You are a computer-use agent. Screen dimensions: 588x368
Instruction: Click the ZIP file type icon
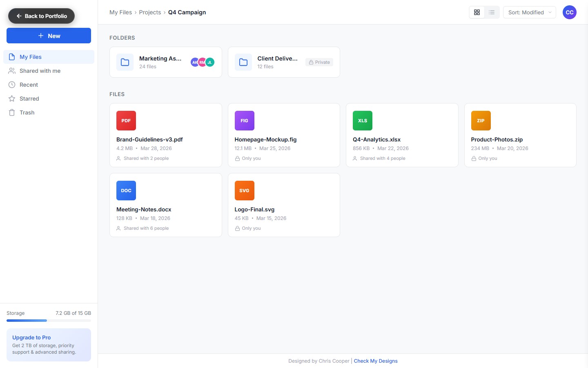coord(481,121)
